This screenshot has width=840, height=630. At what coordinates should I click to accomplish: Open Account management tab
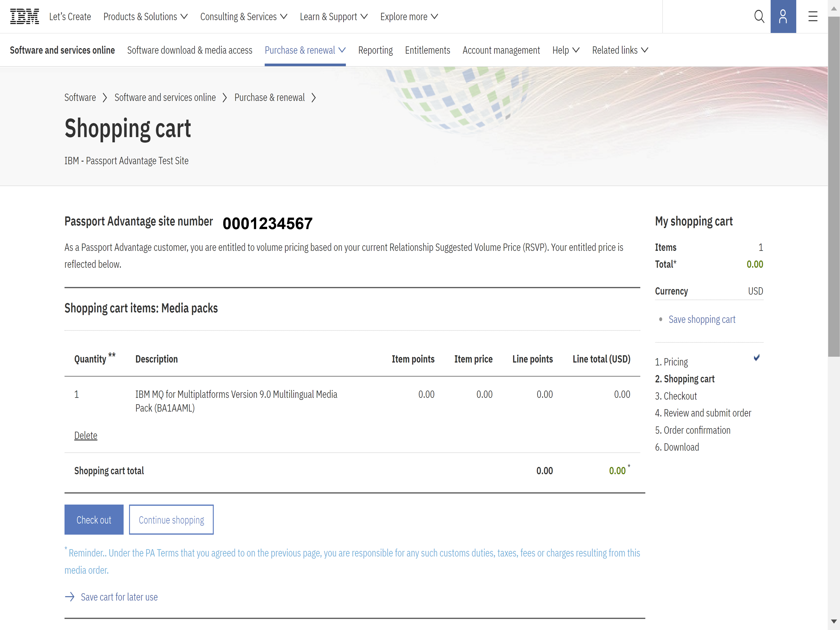[501, 50]
